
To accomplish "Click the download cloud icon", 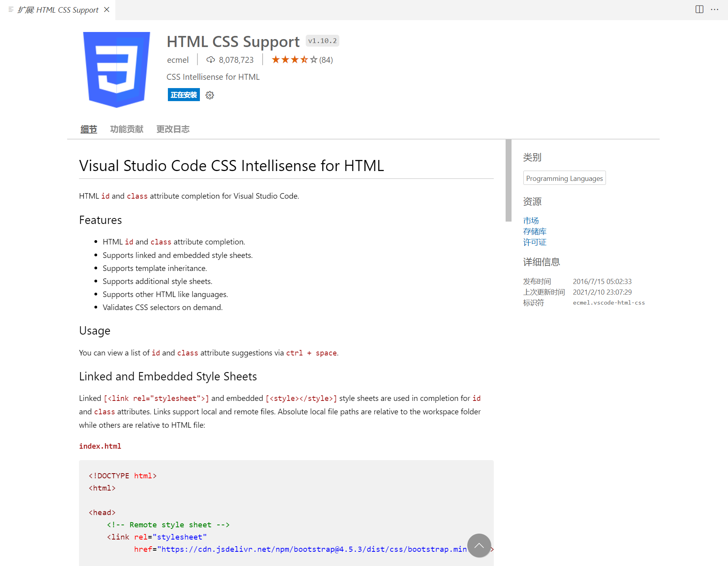I will (211, 60).
